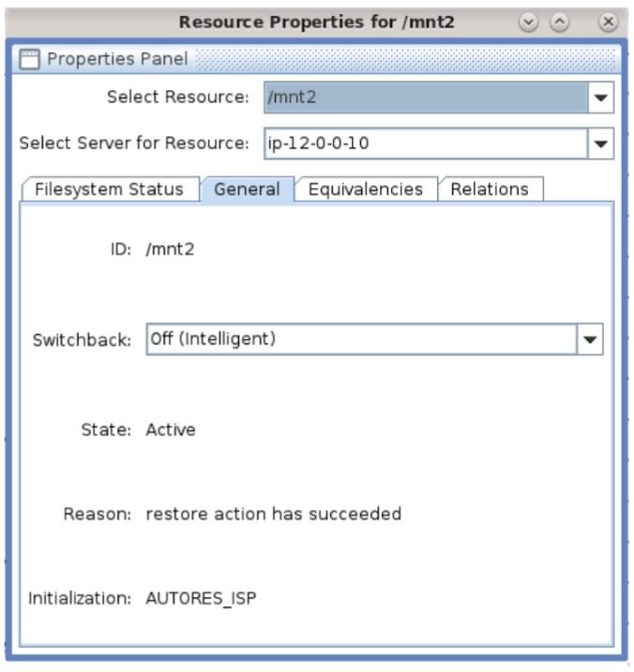Select the General tab

tap(247, 189)
